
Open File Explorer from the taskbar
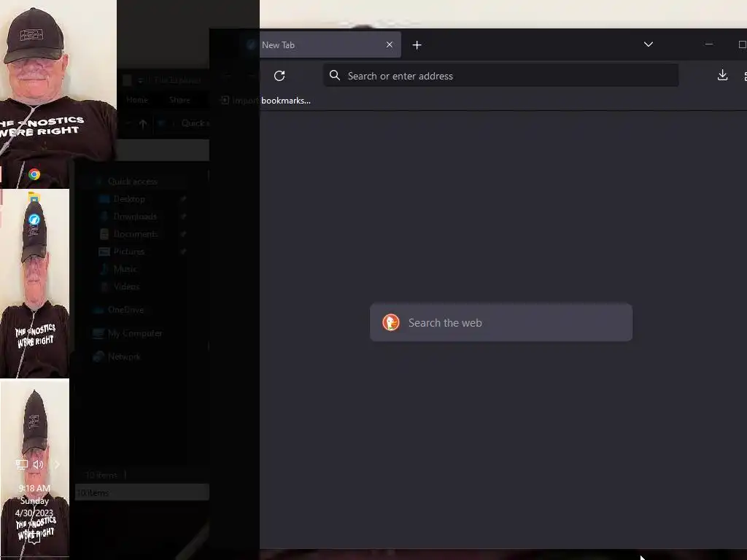[x=34, y=197]
